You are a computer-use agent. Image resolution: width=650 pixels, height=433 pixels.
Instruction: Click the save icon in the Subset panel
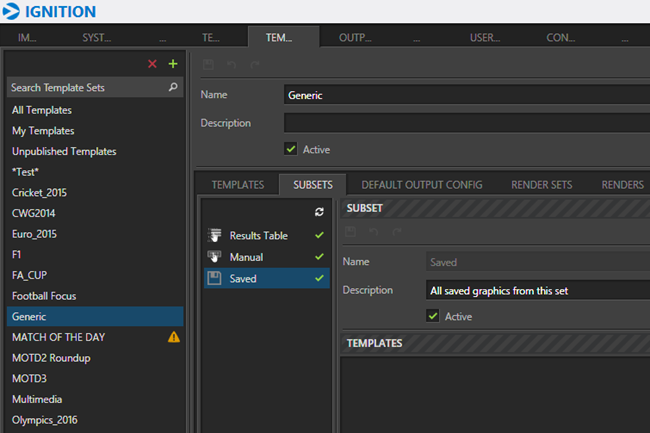pos(350,232)
